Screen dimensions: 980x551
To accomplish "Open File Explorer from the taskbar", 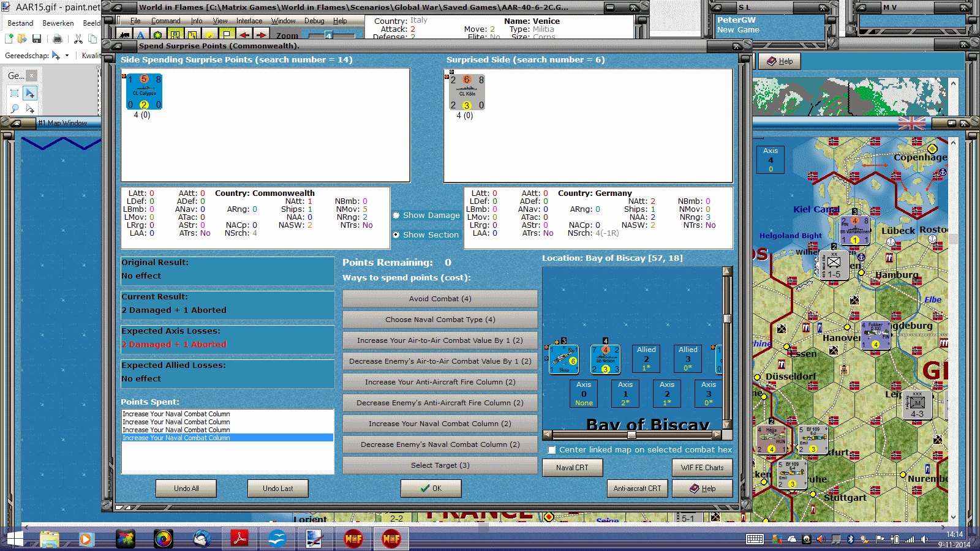I will pyautogui.click(x=50, y=539).
